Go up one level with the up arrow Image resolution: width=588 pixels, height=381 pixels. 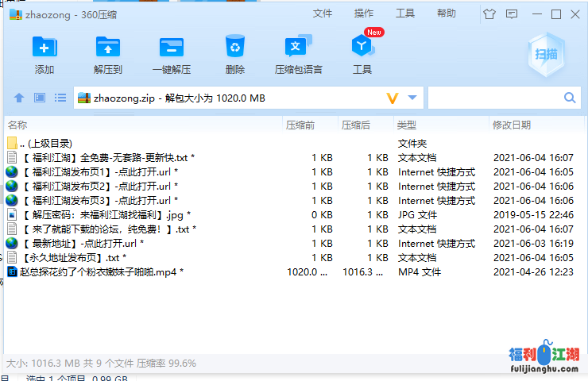(x=19, y=98)
